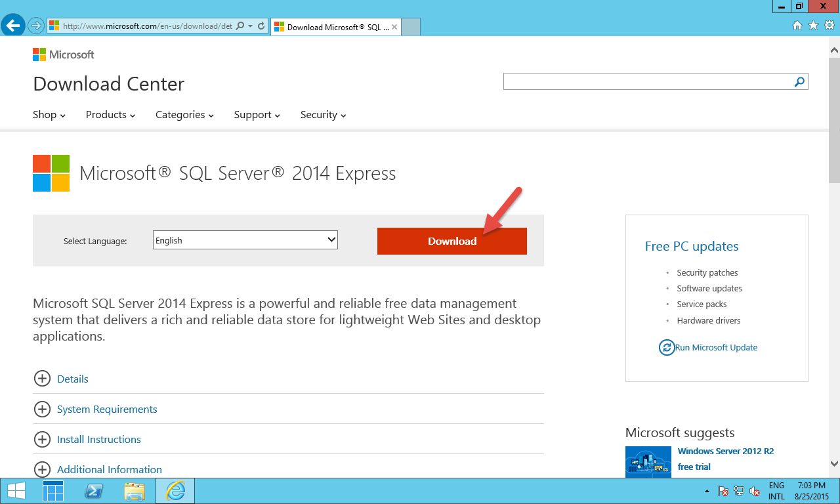Click the red Download button
The width and height of the screenshot is (840, 504).
pos(452,241)
